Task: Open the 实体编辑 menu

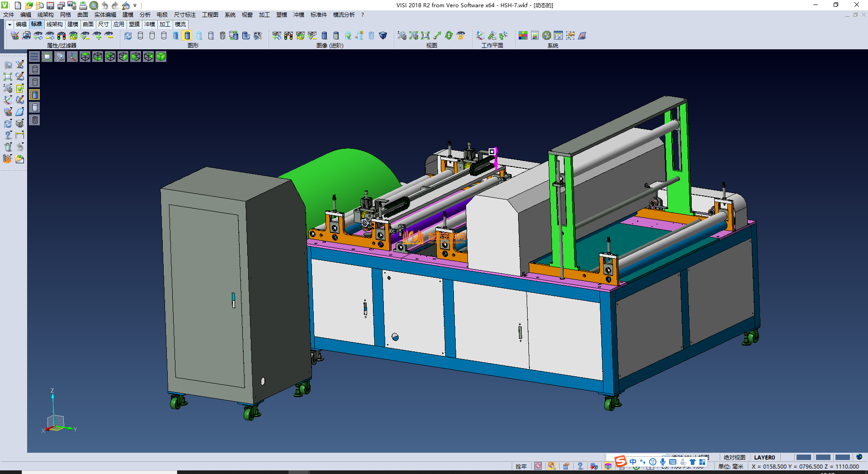Action: coord(105,15)
